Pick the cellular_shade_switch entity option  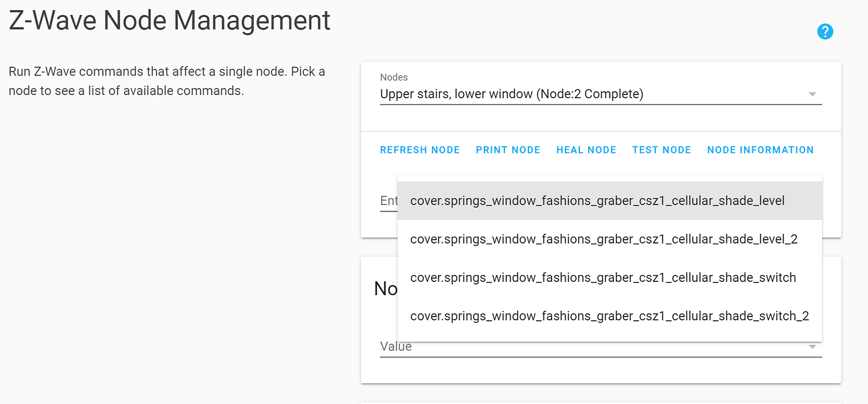pos(603,278)
